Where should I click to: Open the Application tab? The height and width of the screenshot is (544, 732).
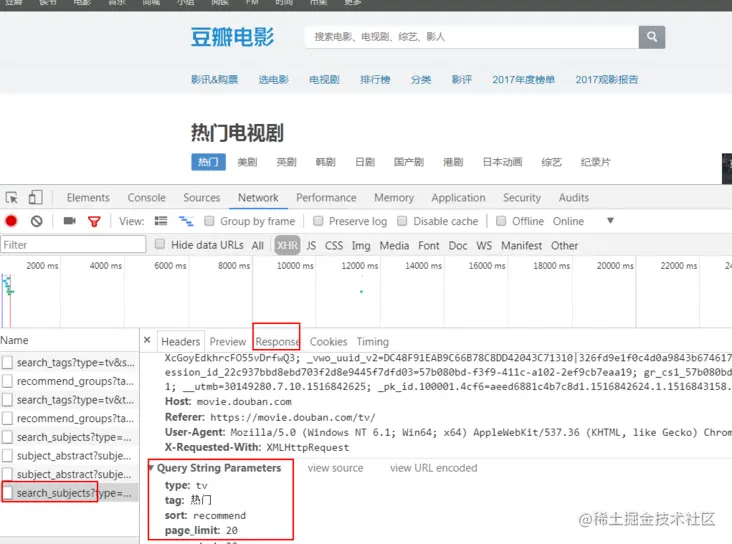tap(458, 198)
